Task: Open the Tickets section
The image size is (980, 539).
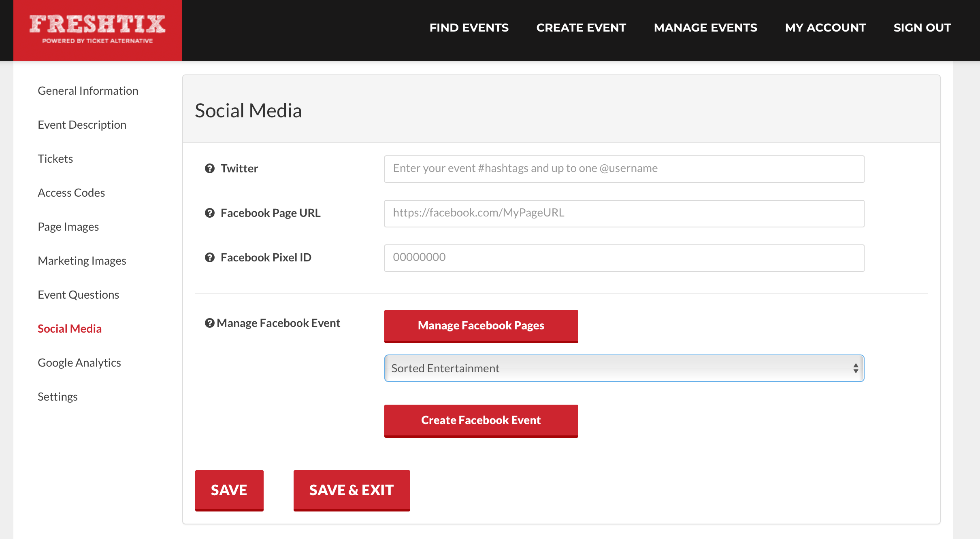Action: [x=55, y=159]
